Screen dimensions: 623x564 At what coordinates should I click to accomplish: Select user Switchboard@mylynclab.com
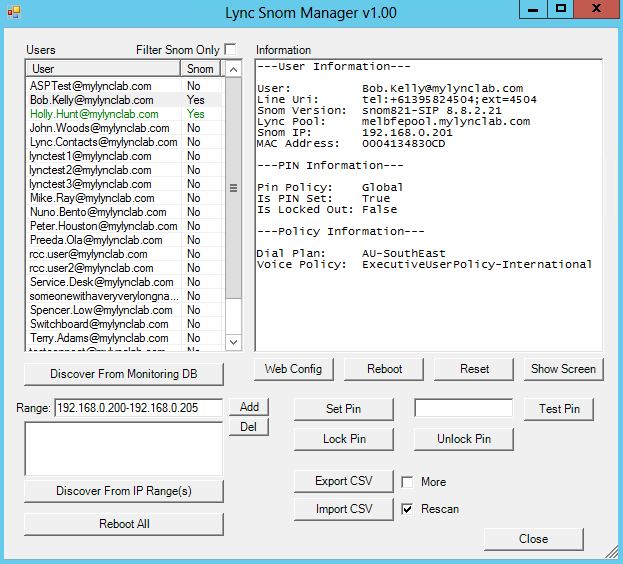point(125,324)
